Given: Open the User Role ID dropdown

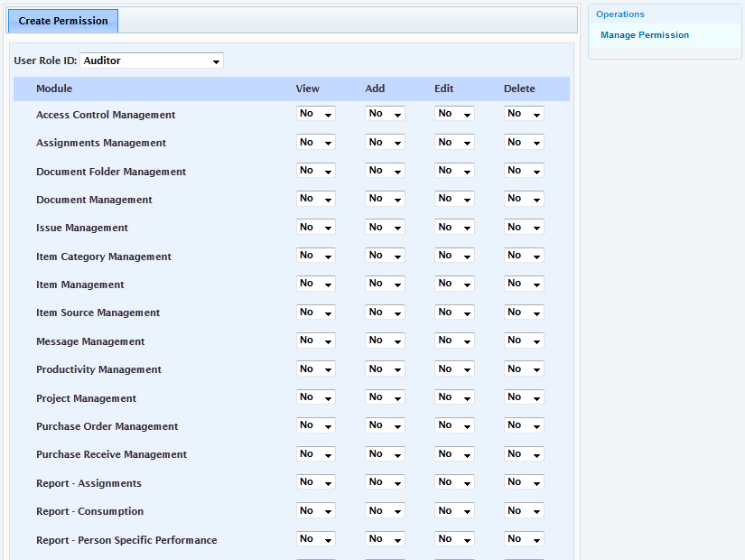Looking at the screenshot, I should pyautogui.click(x=152, y=61).
